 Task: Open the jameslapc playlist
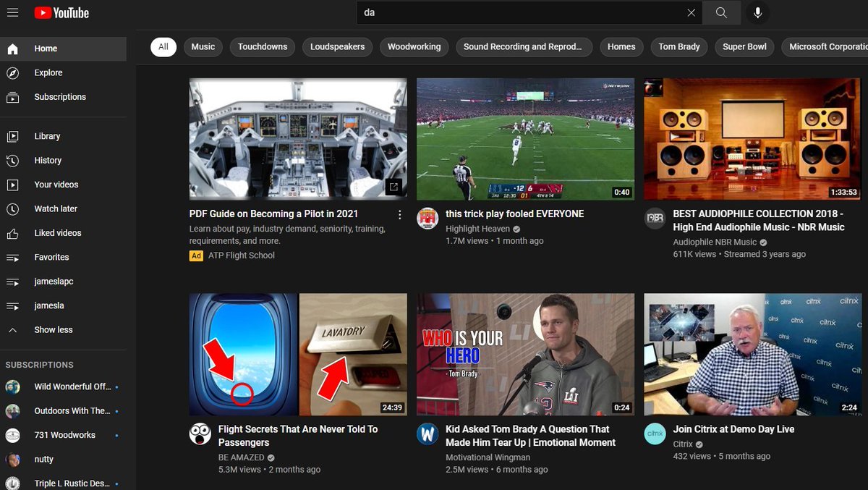(63, 282)
